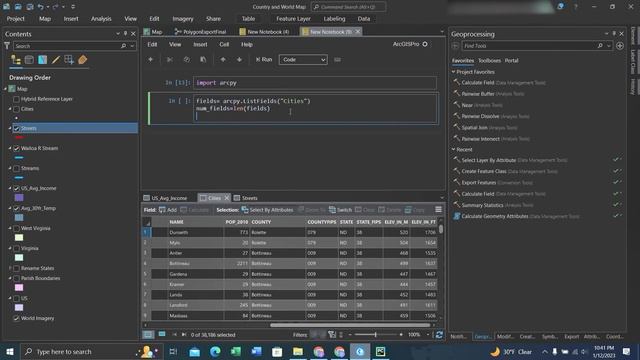Viewport: 640px width, 360px height.
Task: Enable the Cities layer checkbox
Action: (16, 109)
